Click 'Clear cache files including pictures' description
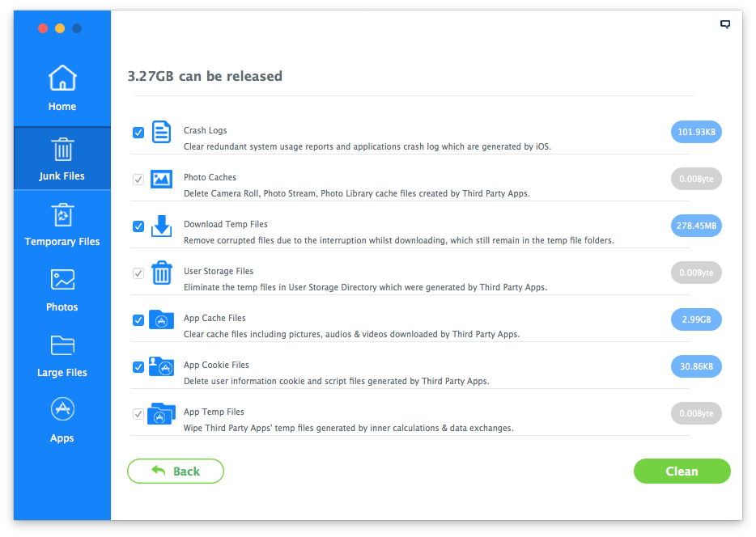Viewport: 756px width, 537px height. (351, 334)
